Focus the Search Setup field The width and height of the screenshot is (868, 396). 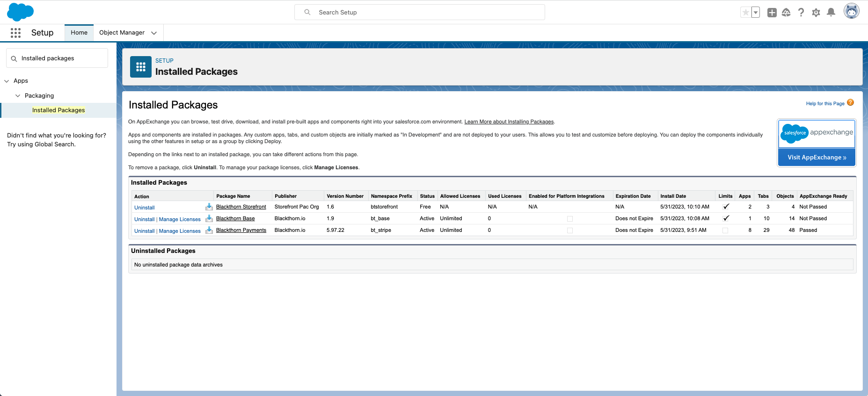(x=420, y=12)
